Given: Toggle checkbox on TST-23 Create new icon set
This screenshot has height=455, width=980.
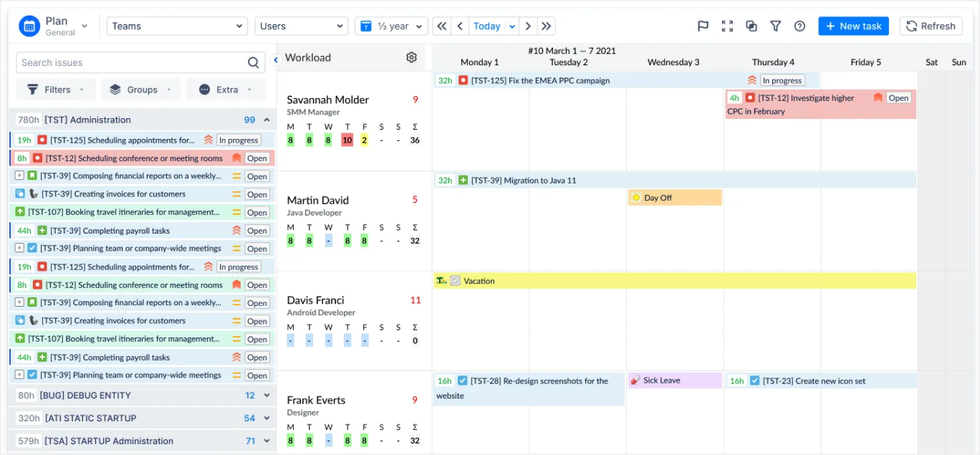Looking at the screenshot, I should pos(754,381).
